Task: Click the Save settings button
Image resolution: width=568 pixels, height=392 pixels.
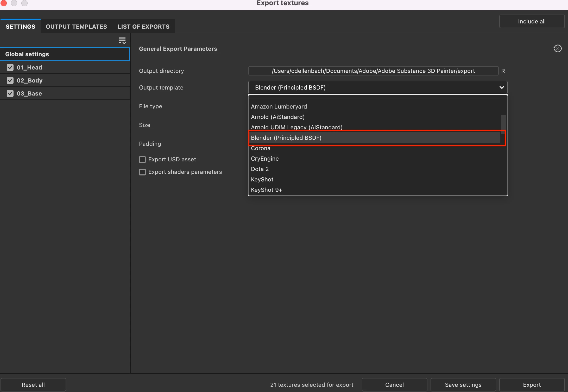Action: (463, 385)
